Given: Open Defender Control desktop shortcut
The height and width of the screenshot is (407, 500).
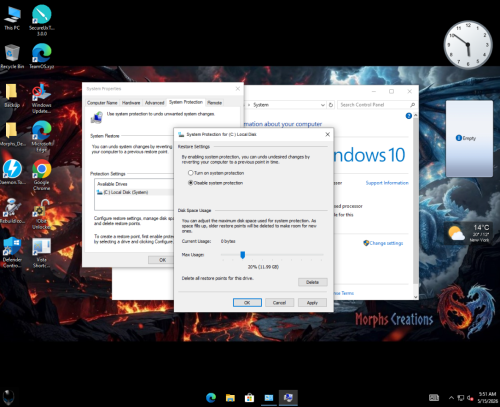Looking at the screenshot, I should click(12, 253).
